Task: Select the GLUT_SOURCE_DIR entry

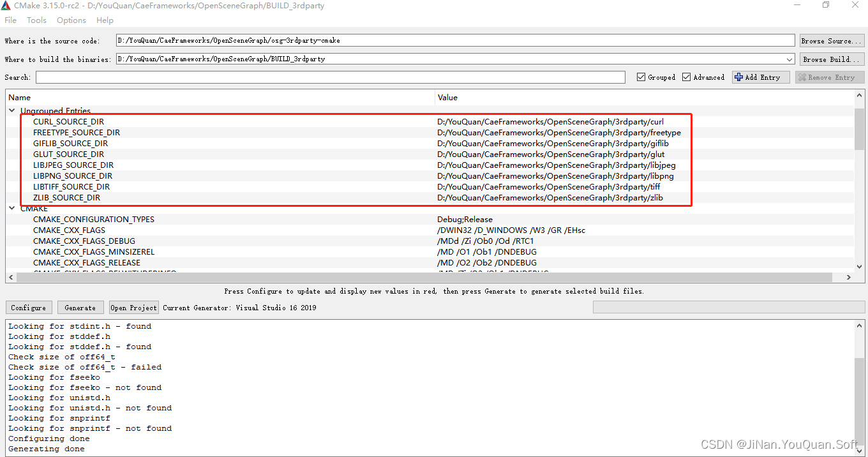Action: [x=68, y=154]
